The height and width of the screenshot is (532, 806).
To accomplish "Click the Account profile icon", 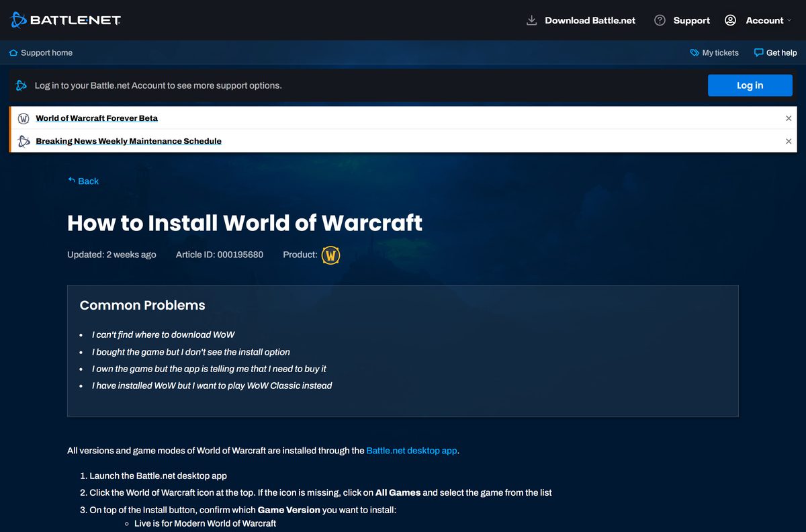I will [x=730, y=20].
